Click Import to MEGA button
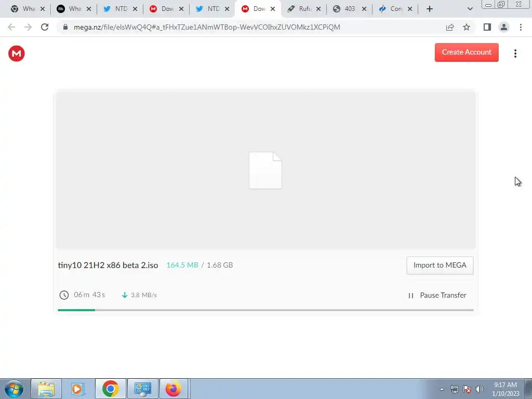This screenshot has height=399, width=532. click(x=440, y=265)
